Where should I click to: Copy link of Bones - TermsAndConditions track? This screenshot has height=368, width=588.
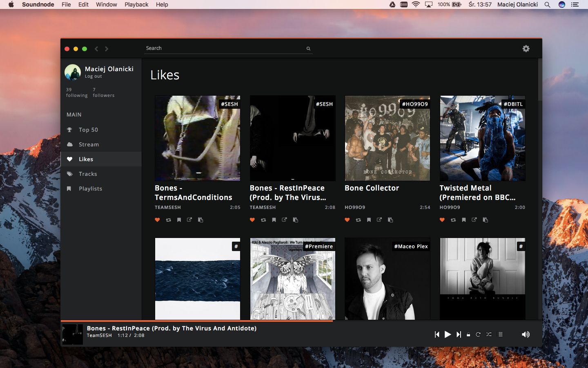tap(200, 220)
